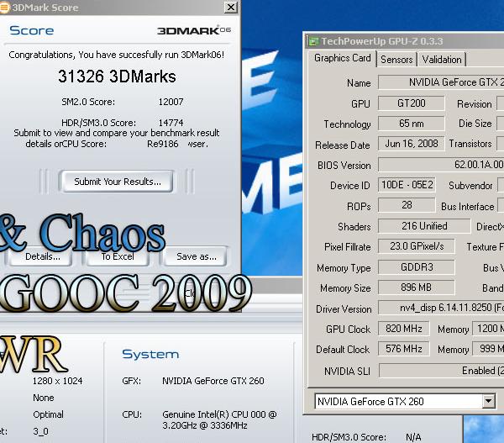Click the Congratulations message text
504x443 pixels.
(117, 55)
